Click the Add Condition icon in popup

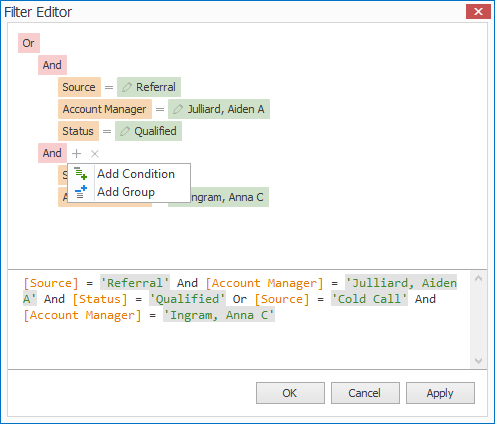pos(81,174)
